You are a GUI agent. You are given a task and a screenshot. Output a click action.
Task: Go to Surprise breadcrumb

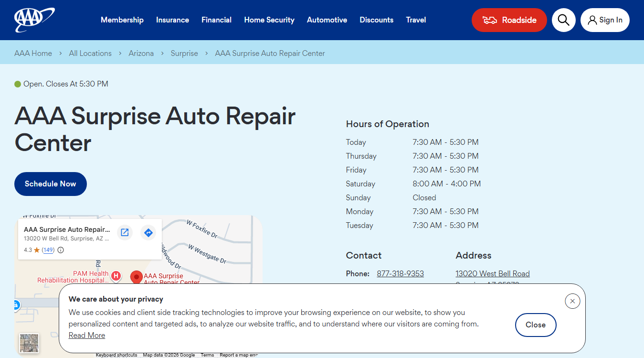(184, 54)
